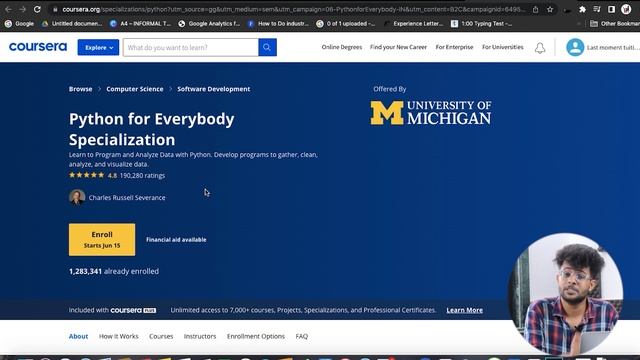Open the 1:00 Typing Test bookmark
The height and width of the screenshot is (360, 640).
[481, 24]
